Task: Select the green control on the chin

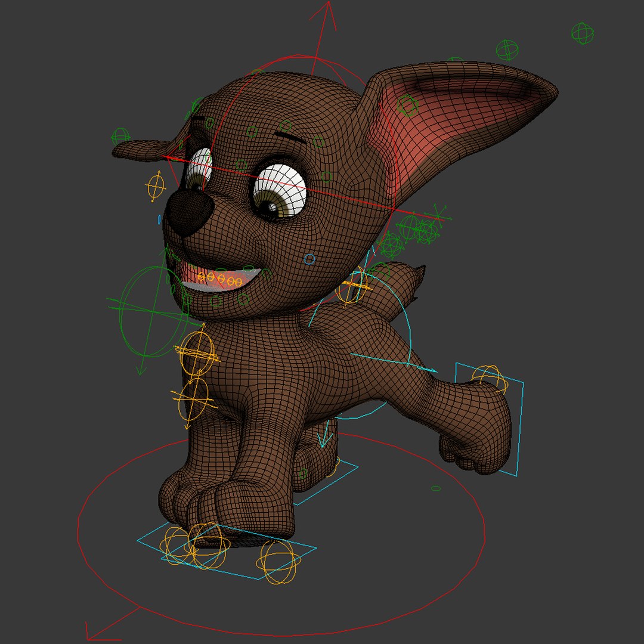Action: pyautogui.click(x=215, y=302)
